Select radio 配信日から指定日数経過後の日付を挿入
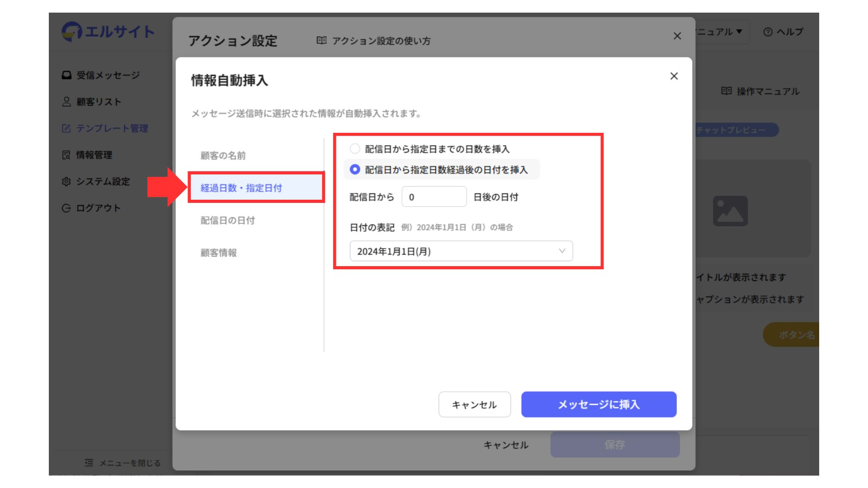Image resolution: width=868 pixels, height=488 pixels. point(355,169)
